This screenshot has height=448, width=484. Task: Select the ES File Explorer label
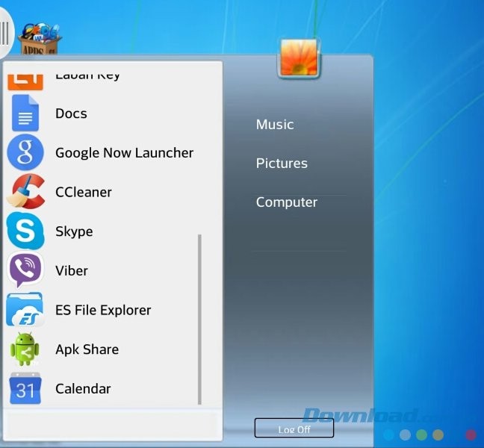click(x=103, y=311)
